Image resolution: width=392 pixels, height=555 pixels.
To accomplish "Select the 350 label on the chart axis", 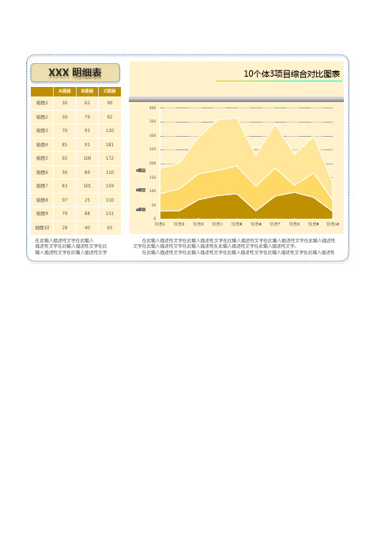I will click(153, 122).
